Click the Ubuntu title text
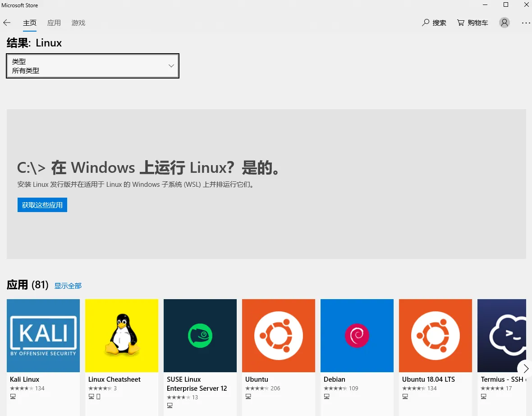Screen dimensions: 532x416 [x=257, y=379]
